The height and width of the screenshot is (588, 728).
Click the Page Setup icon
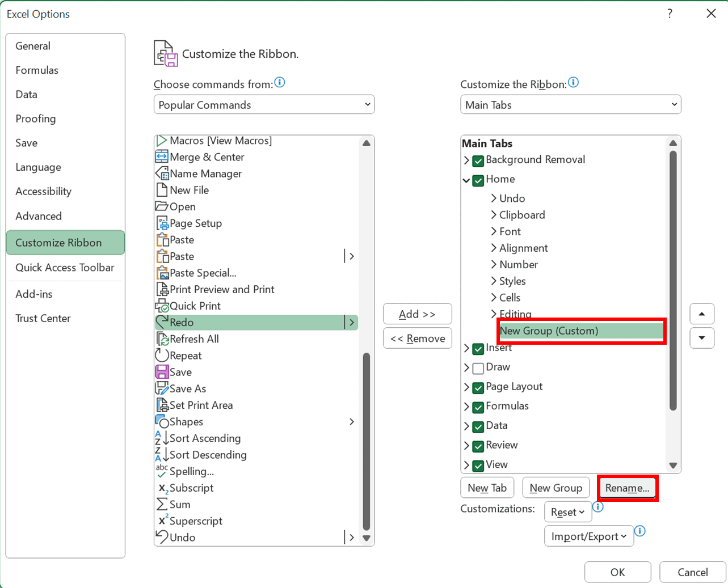coord(162,223)
